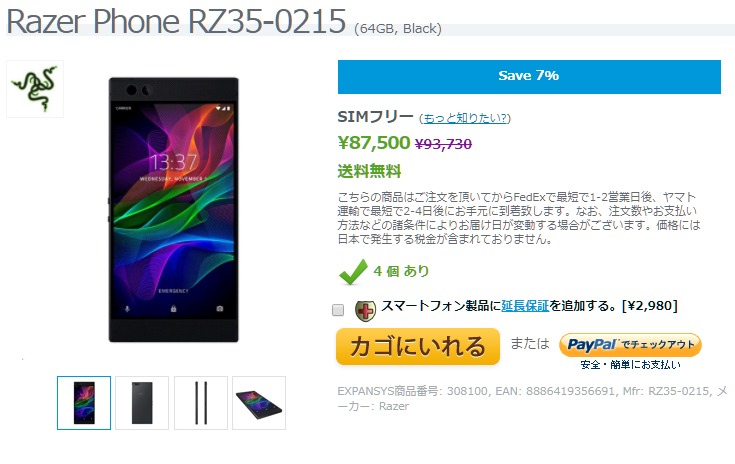Click the 安全・簡単にお支払い PayPal caption
735x464 pixels.
pyautogui.click(x=630, y=365)
